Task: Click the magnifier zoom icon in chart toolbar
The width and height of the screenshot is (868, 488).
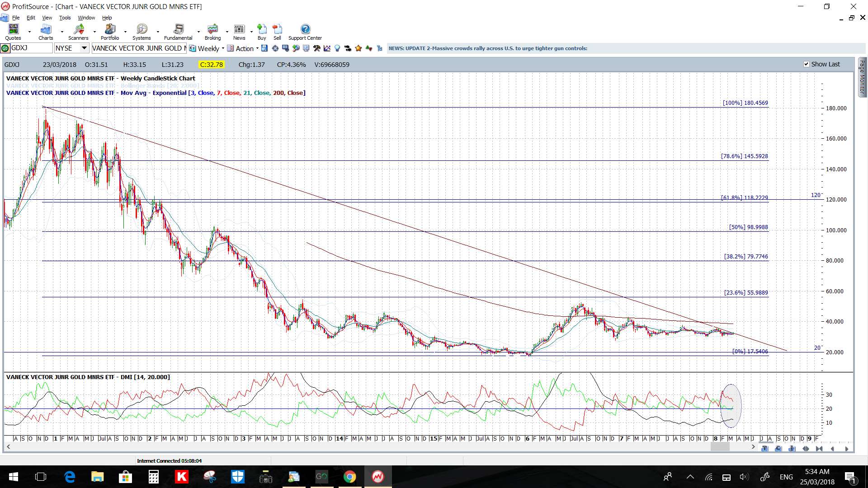Action: [296, 48]
